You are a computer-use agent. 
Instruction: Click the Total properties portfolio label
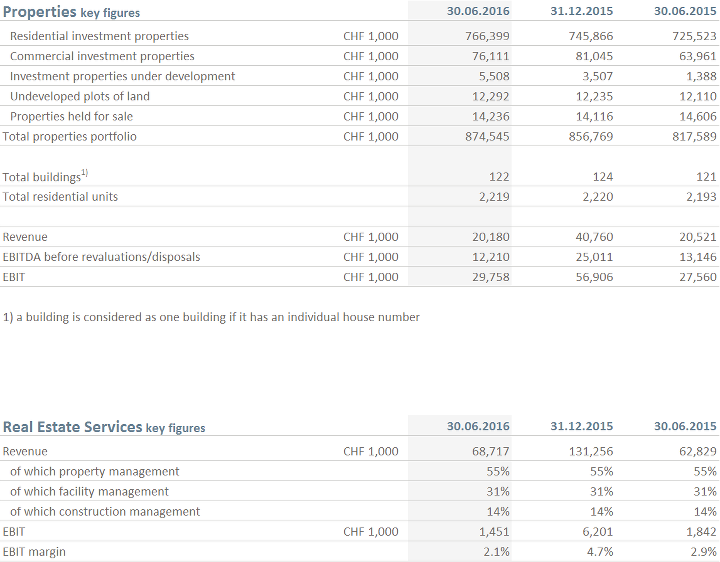[x=69, y=136]
